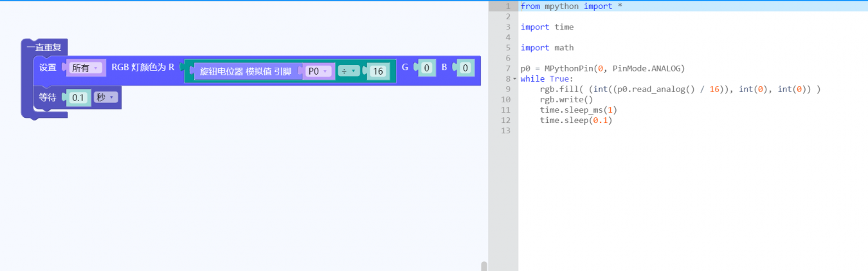Image resolution: width=868 pixels, height=271 pixels.
Task: Open the 秒 time unit dropdown
Action: pyautogui.click(x=106, y=97)
